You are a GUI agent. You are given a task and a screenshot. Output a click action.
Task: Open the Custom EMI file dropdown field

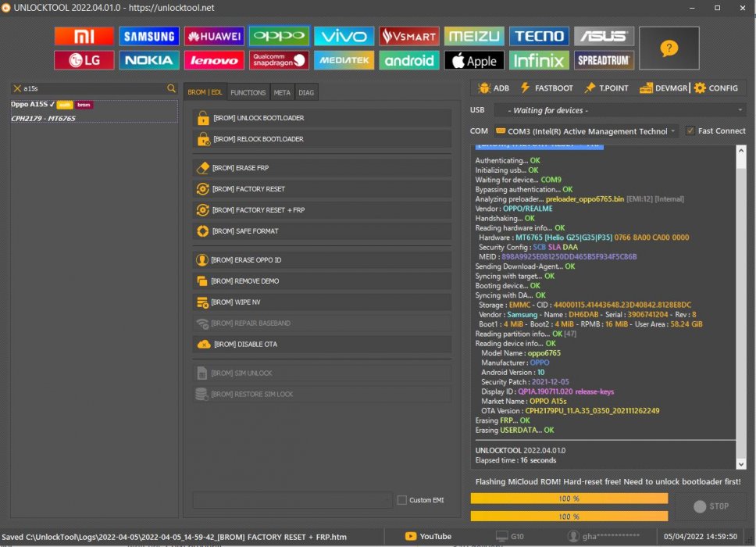293,500
